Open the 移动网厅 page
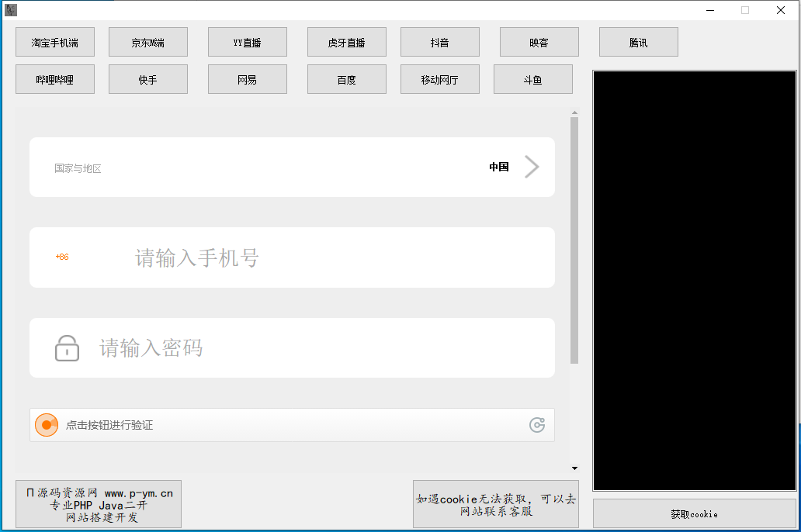This screenshot has height=532, width=801. pos(440,79)
